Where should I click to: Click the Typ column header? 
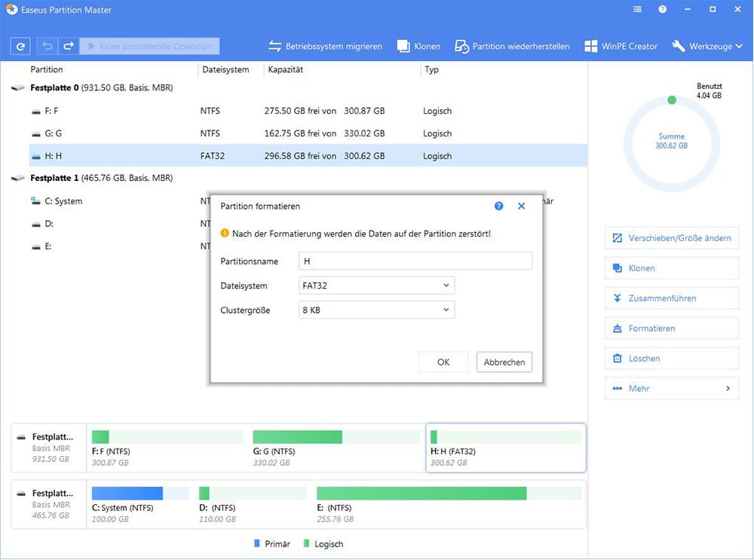coord(431,69)
